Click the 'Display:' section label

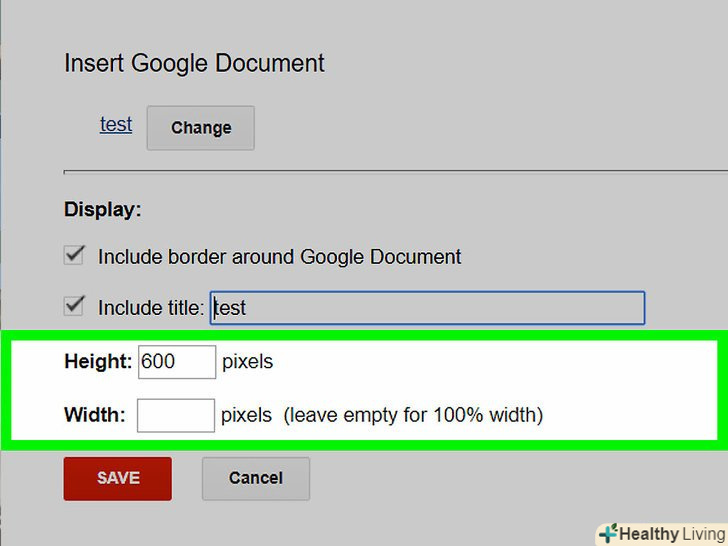[x=103, y=210]
